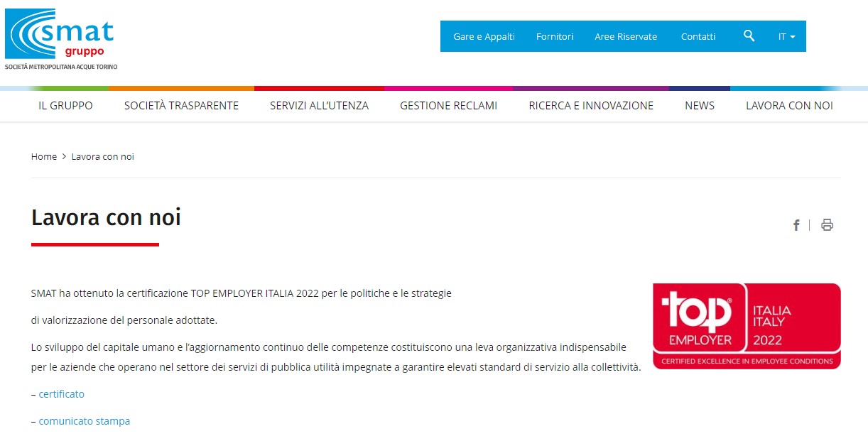Image resolution: width=868 pixels, height=441 pixels.
Task: Click the SMAT gruppo logo
Action: 60,38
